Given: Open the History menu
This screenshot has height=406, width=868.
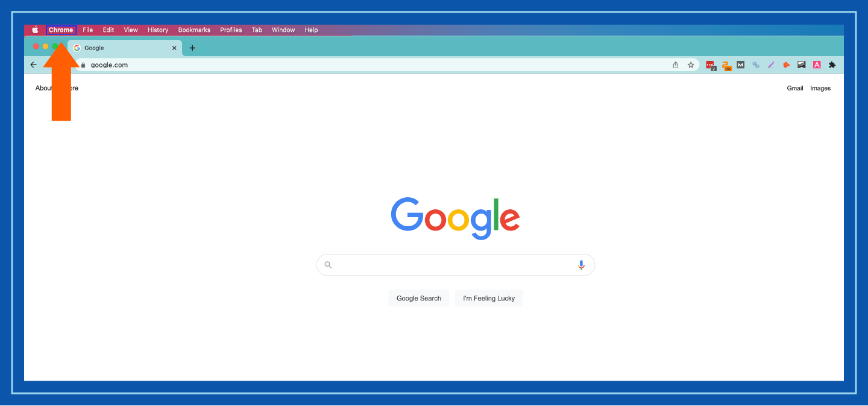Looking at the screenshot, I should [x=157, y=30].
